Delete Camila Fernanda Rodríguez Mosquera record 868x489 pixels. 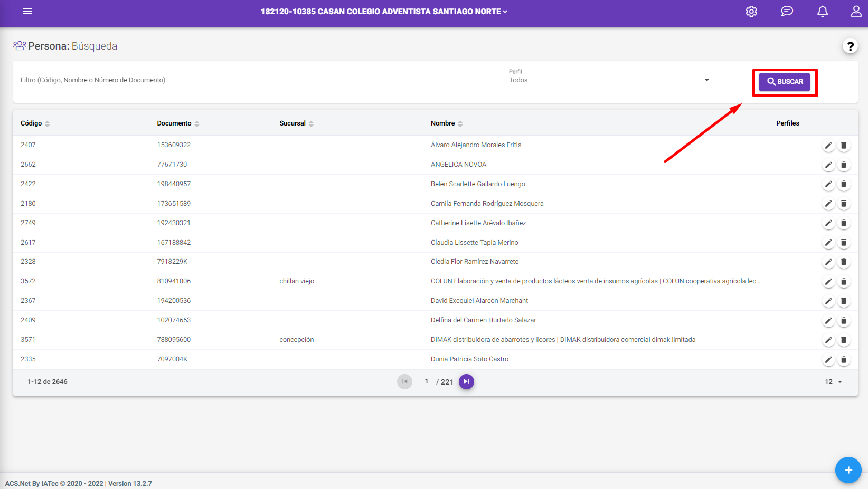pyautogui.click(x=844, y=204)
